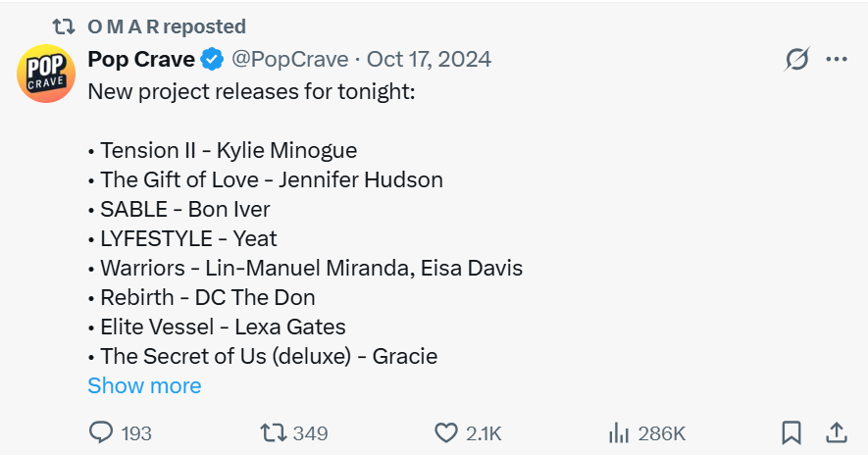868x455 pixels.
Task: Click the 349 reposts count
Action: (310, 433)
